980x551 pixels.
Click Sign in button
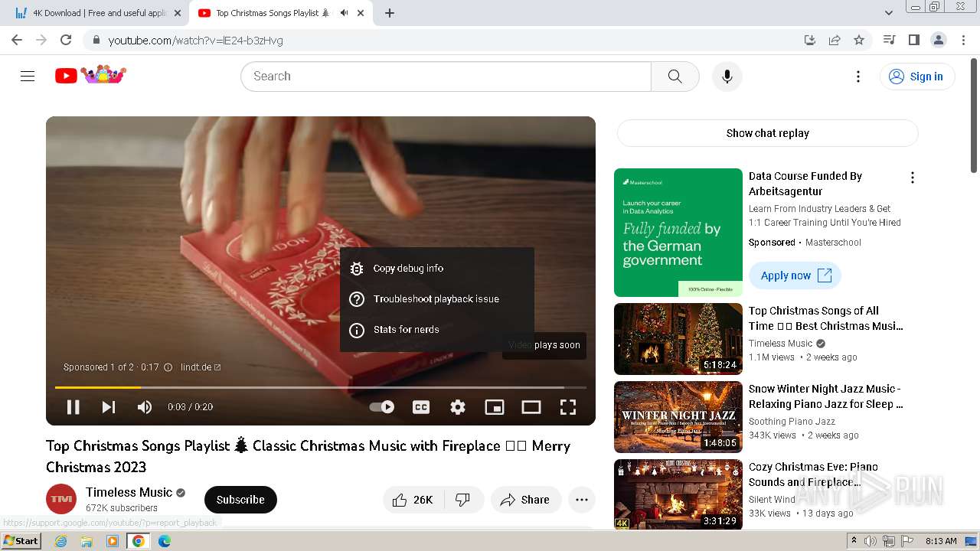pyautogui.click(x=917, y=76)
